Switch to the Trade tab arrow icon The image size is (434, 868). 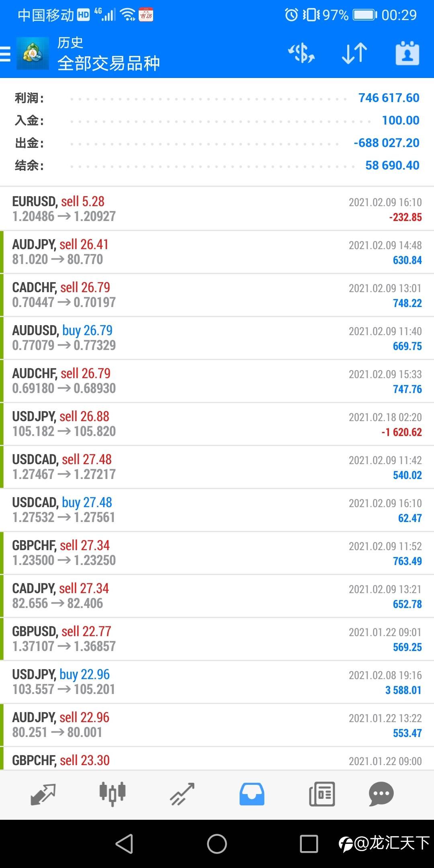(182, 794)
